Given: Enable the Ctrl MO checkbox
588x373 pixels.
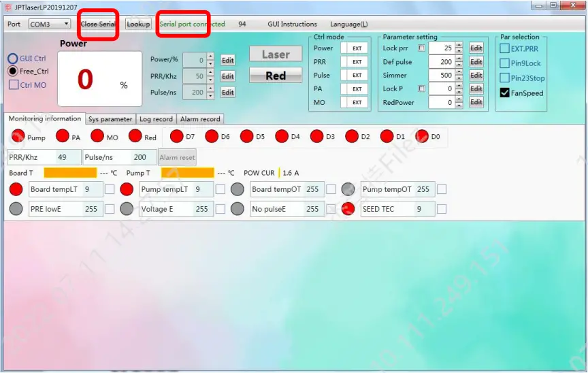Looking at the screenshot, I should click(14, 84).
